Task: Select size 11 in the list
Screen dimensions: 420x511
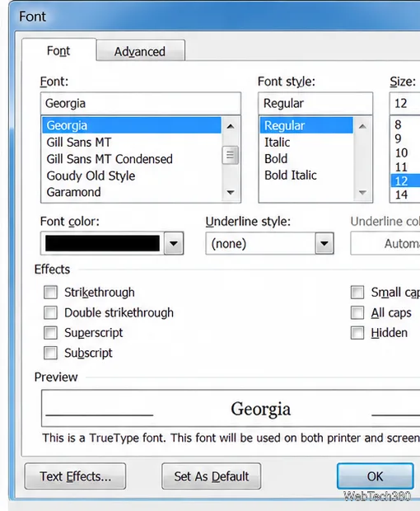Action: [x=405, y=166]
